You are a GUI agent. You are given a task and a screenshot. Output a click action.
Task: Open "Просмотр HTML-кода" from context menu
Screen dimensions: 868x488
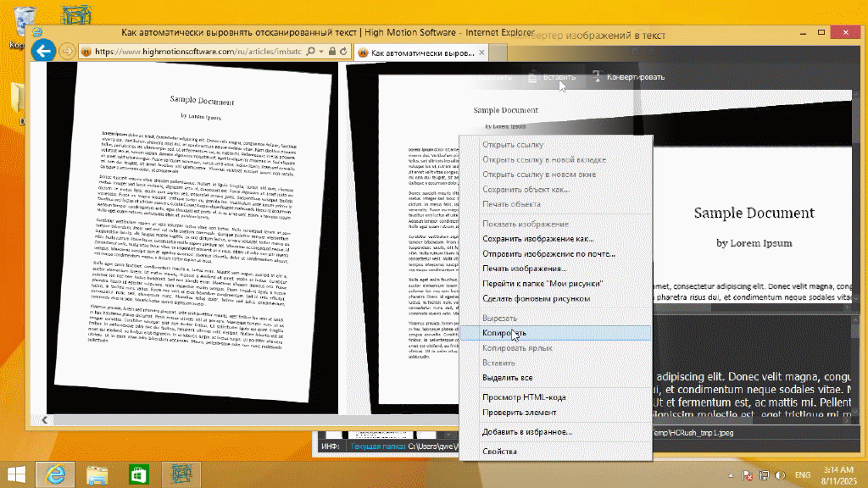pos(524,397)
